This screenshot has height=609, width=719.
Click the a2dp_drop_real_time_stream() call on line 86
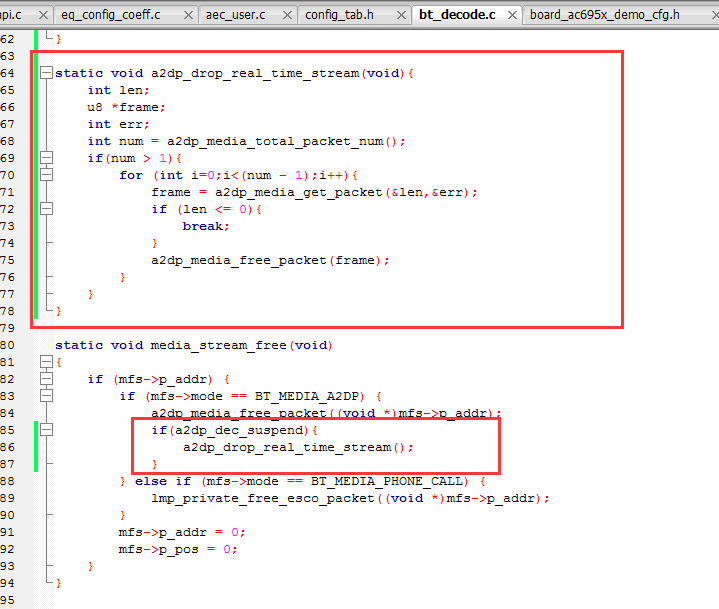(x=298, y=447)
